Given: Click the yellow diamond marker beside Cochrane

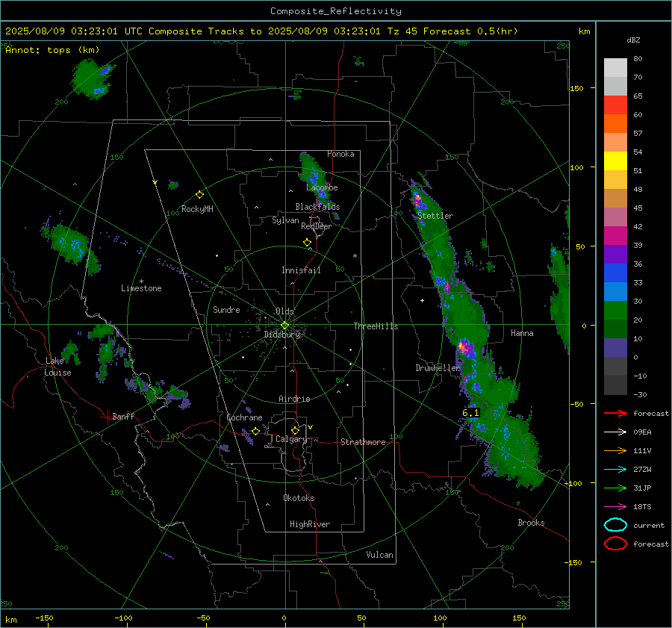Looking at the screenshot, I should point(256,431).
